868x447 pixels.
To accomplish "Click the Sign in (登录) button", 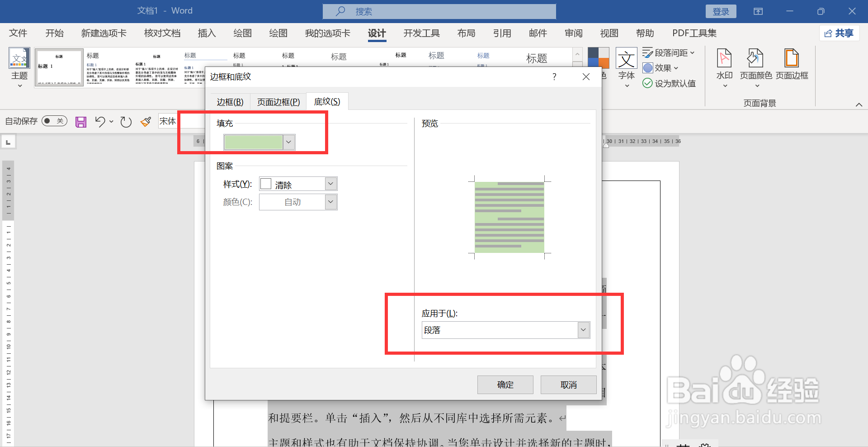I will 721,11.
